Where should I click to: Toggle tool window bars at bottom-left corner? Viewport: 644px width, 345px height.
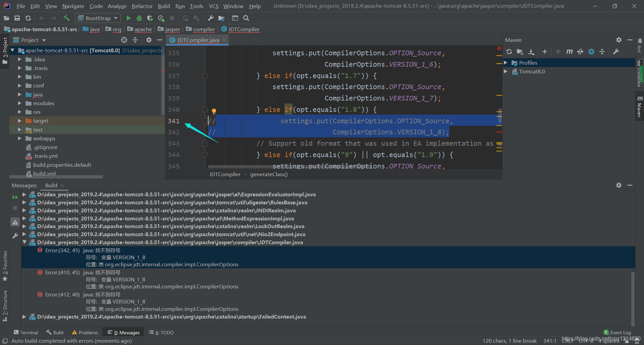coord(5,341)
